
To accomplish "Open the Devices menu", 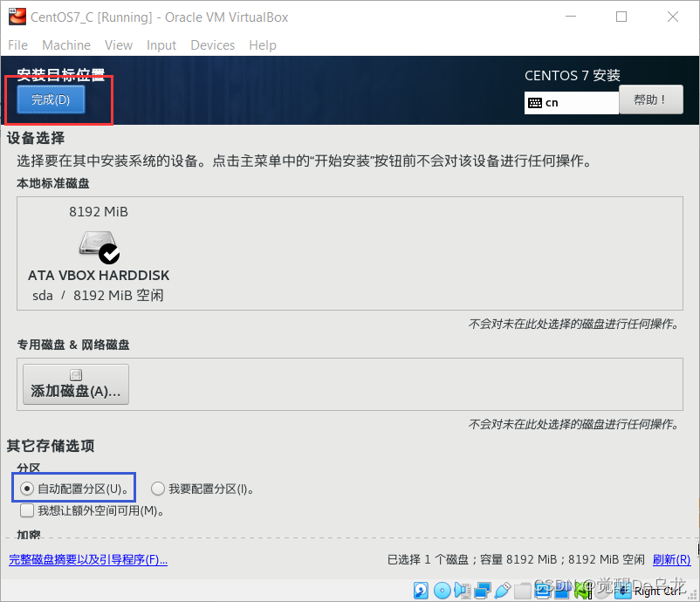I will (x=212, y=45).
